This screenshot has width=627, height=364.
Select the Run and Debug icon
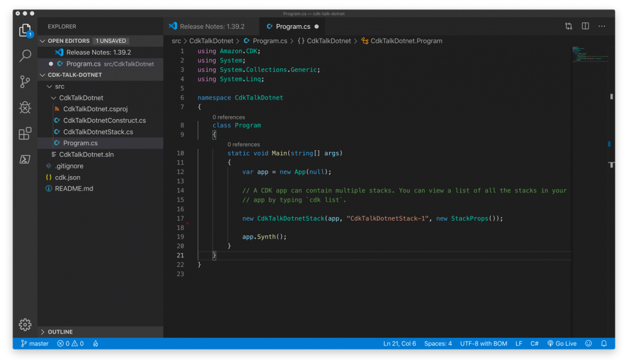pyautogui.click(x=24, y=107)
